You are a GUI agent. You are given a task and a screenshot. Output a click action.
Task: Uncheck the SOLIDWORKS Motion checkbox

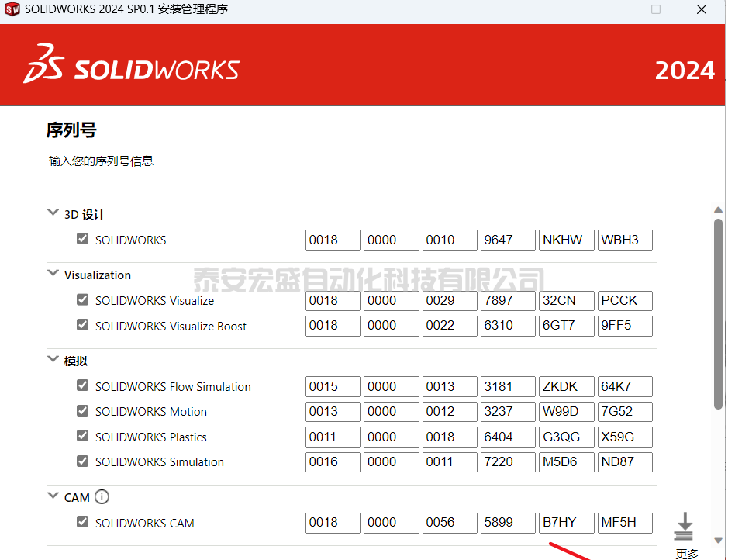point(83,410)
